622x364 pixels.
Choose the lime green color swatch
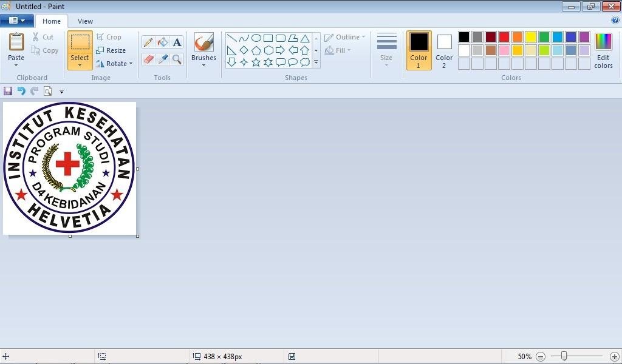point(544,50)
